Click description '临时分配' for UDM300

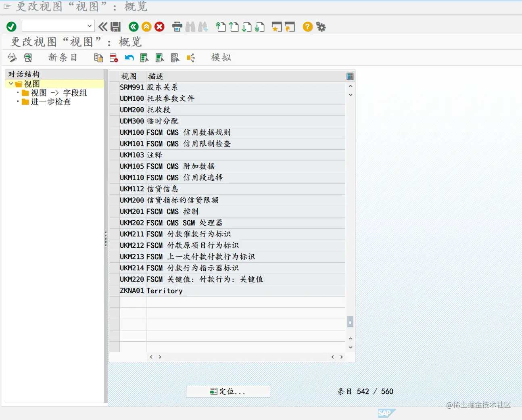coord(246,121)
